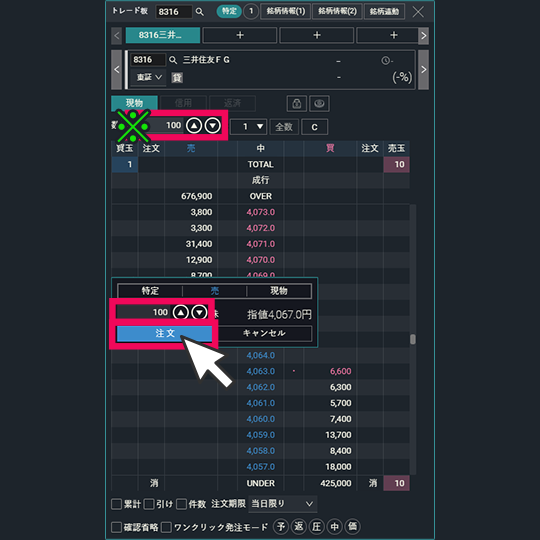Click the 4,063.0 price cell
Viewport: 540px width, 540px height.
point(260,372)
